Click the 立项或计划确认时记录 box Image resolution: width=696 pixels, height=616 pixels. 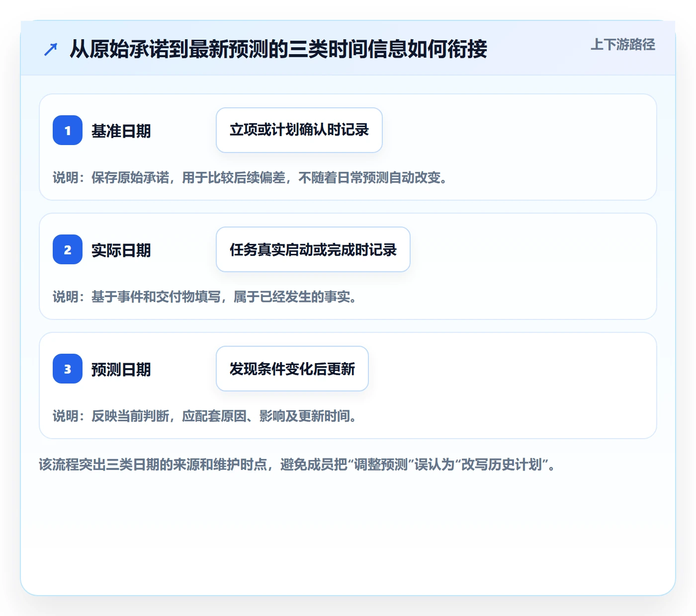(299, 130)
